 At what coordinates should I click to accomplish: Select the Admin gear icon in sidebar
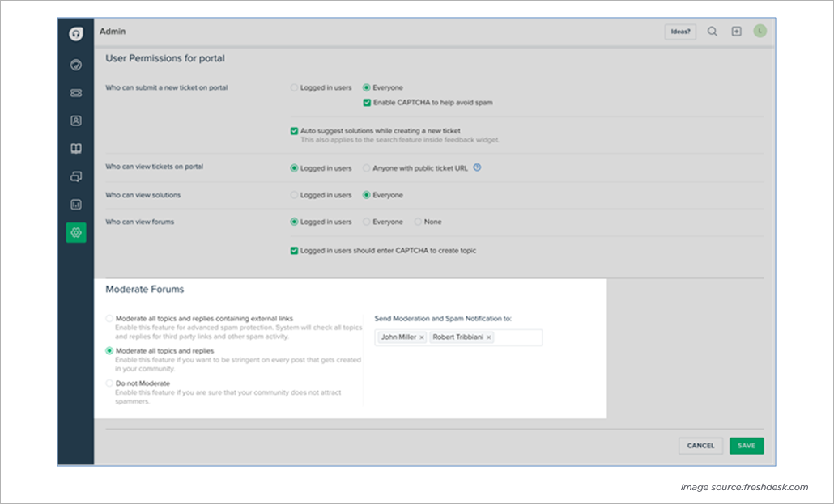(75, 232)
